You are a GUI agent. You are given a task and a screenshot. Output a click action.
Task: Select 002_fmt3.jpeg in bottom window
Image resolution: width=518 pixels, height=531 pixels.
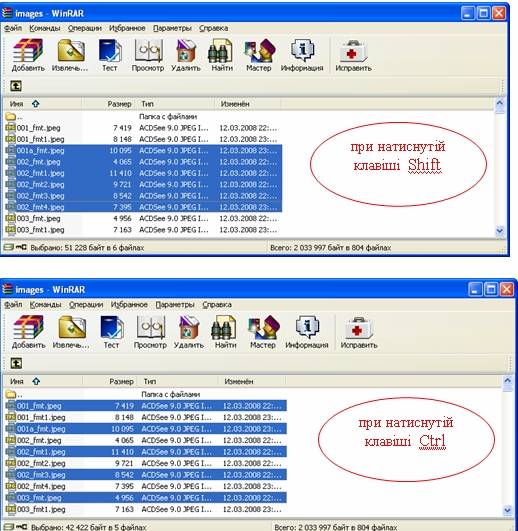(x=146, y=475)
